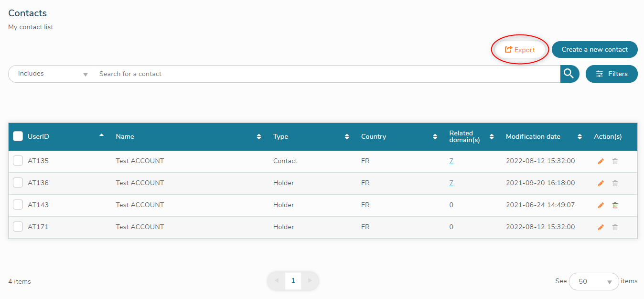Edit contact AT143 with the pencil icon
Image resolution: width=644 pixels, height=299 pixels.
pos(601,205)
